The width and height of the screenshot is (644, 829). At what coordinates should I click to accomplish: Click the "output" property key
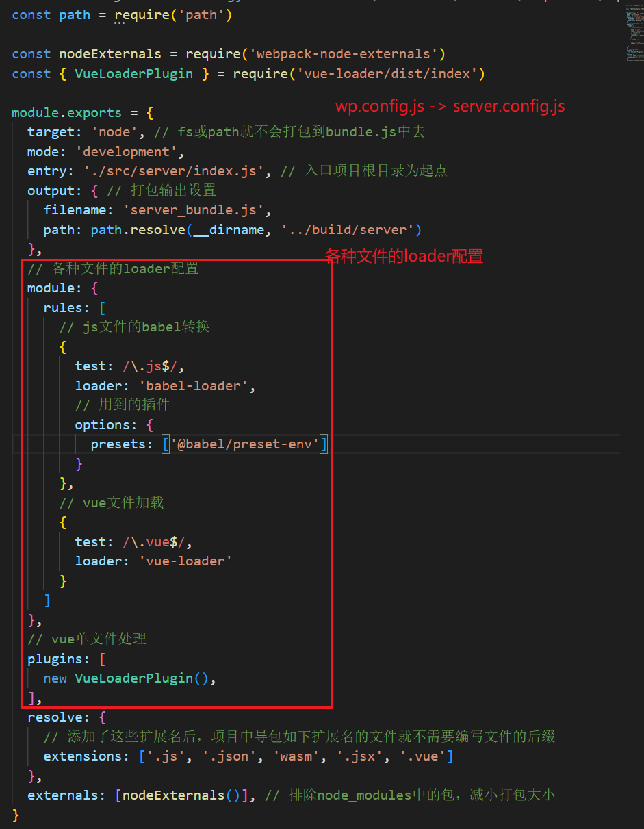click(x=51, y=191)
